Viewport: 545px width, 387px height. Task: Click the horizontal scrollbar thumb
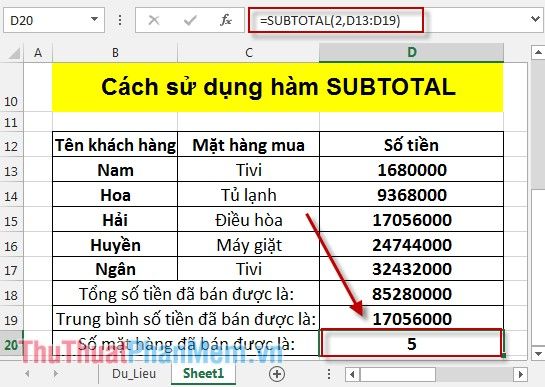pos(398,374)
